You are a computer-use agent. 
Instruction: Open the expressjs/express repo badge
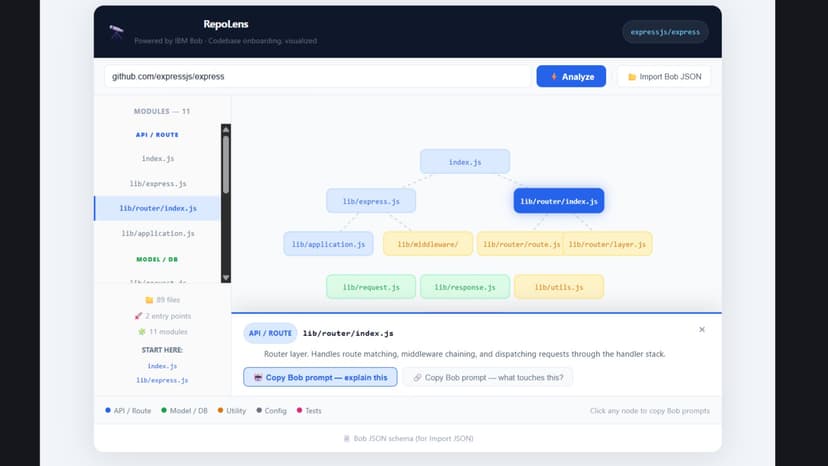tap(665, 32)
